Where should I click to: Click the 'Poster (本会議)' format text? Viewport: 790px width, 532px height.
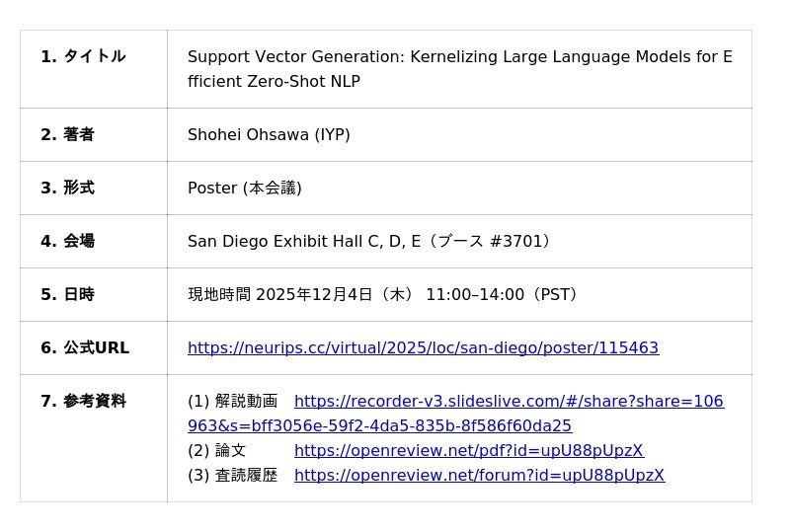coord(245,188)
